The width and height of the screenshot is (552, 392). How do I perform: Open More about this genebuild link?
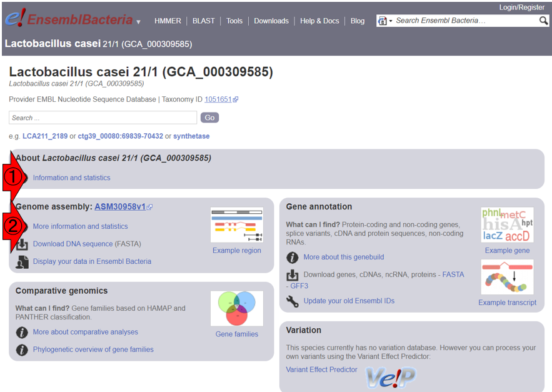click(x=344, y=257)
